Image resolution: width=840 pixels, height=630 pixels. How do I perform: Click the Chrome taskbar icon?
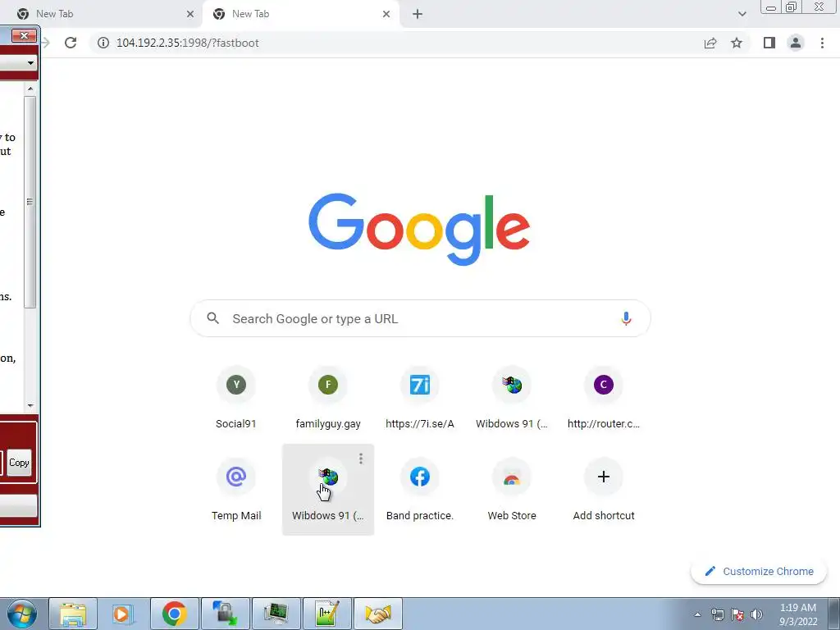(x=175, y=614)
